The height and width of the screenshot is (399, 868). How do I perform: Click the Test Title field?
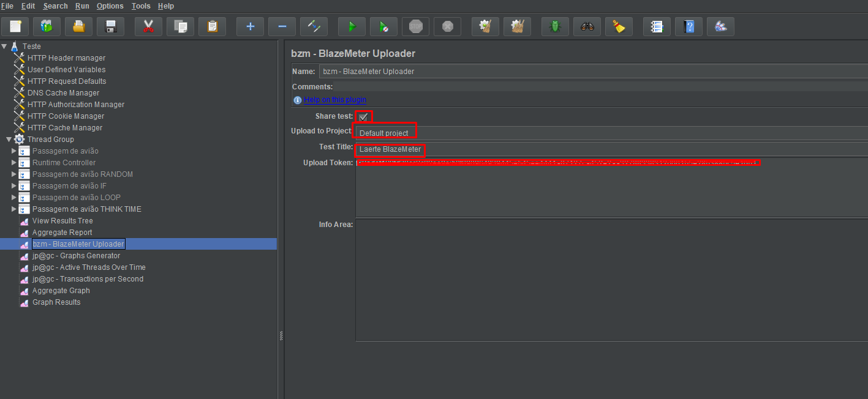[x=611, y=149]
